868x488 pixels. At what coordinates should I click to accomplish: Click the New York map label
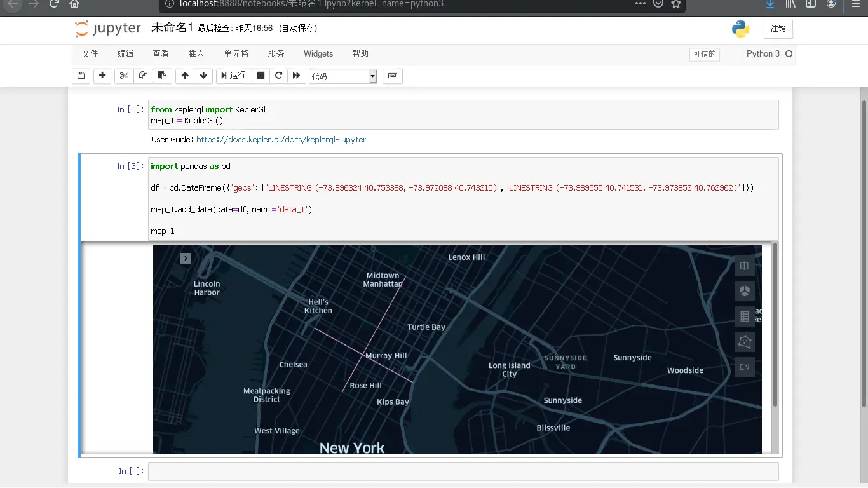point(352,448)
